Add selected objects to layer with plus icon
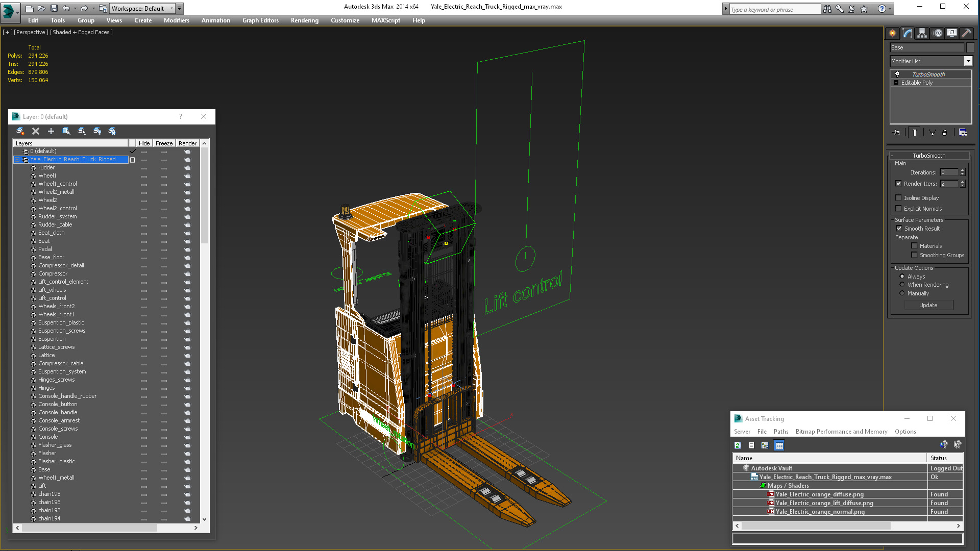This screenshot has width=980, height=551. [51, 131]
